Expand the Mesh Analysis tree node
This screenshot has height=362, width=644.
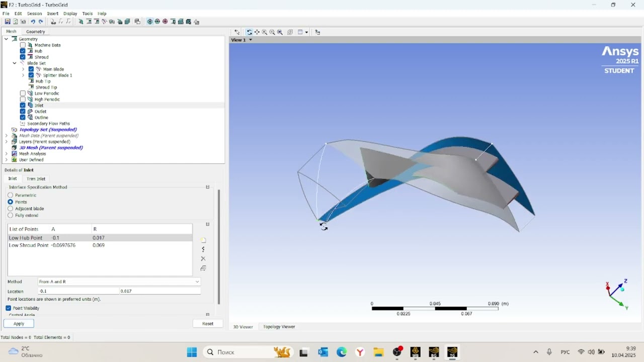point(6,154)
